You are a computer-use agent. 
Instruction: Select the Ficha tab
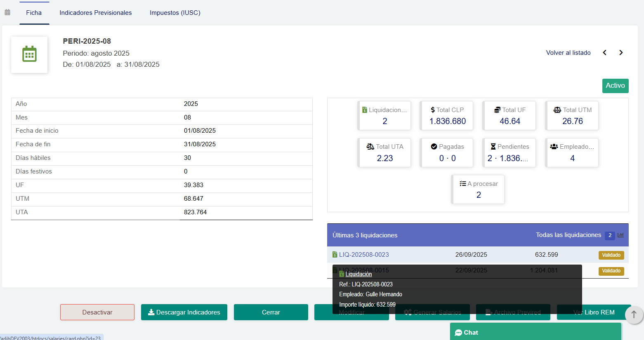pyautogui.click(x=34, y=13)
